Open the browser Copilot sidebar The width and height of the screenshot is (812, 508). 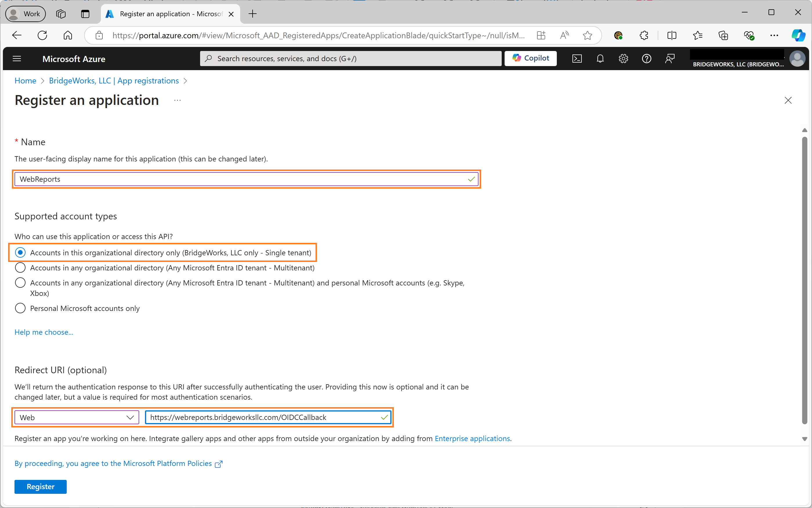[x=797, y=35]
